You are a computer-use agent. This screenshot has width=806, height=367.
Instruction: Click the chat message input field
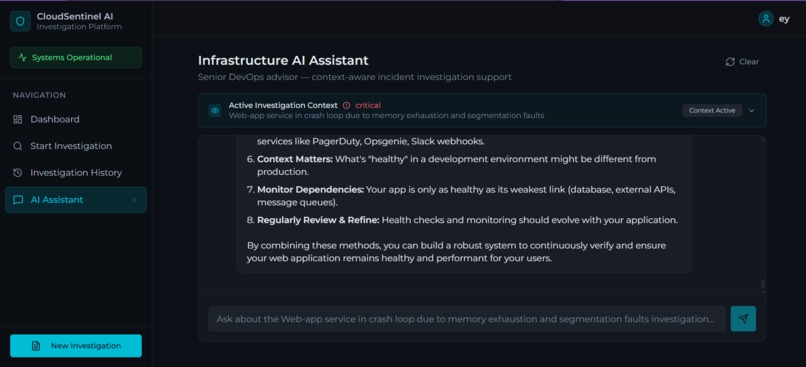467,319
